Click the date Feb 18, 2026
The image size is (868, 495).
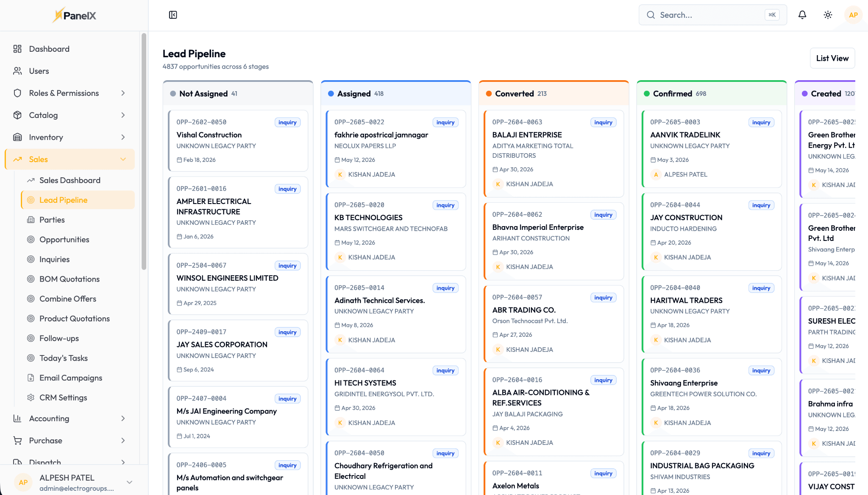[x=199, y=160]
